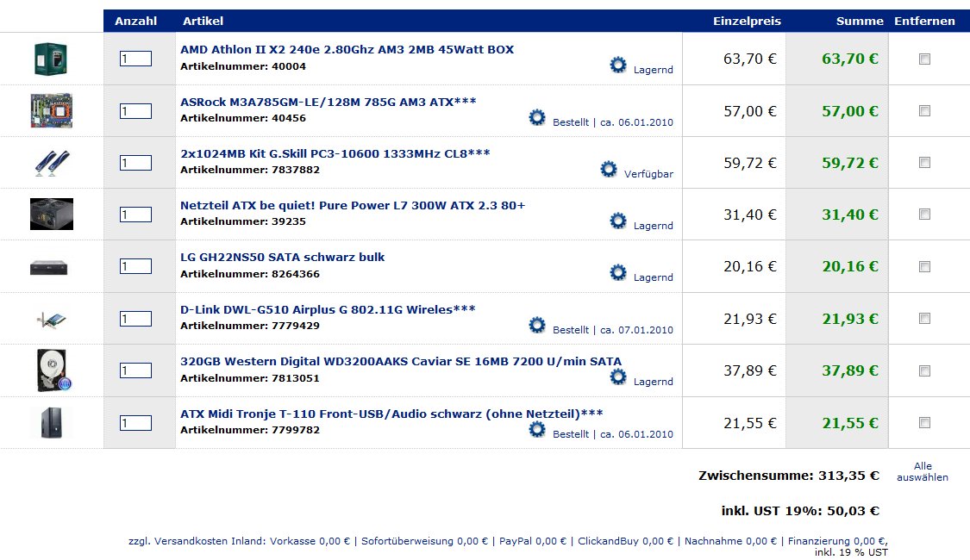Viewport: 970px width, 560px height.
Task: Click the green sum 63,70 € of AMD Athlon
Action: [850, 59]
